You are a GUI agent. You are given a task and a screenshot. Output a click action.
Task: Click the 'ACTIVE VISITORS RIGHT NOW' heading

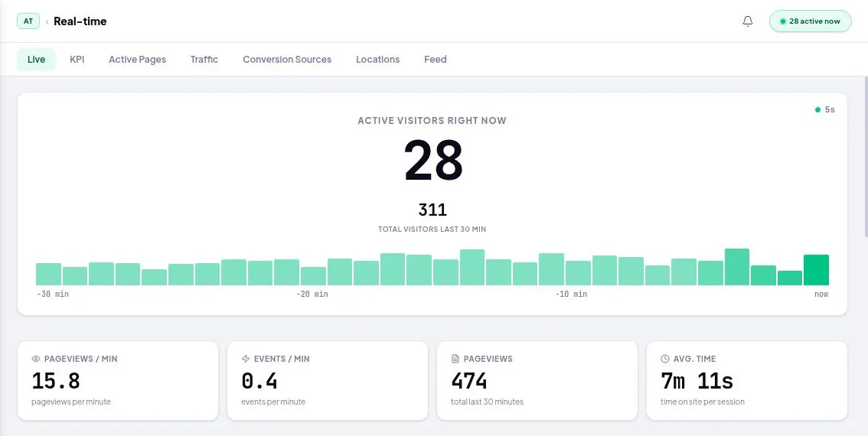pos(432,121)
